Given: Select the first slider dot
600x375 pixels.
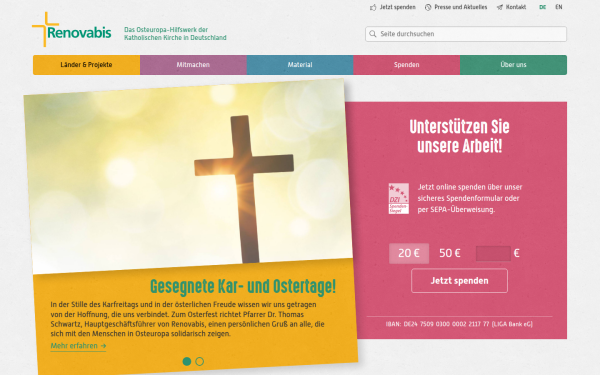Looking at the screenshot, I should point(187,361).
